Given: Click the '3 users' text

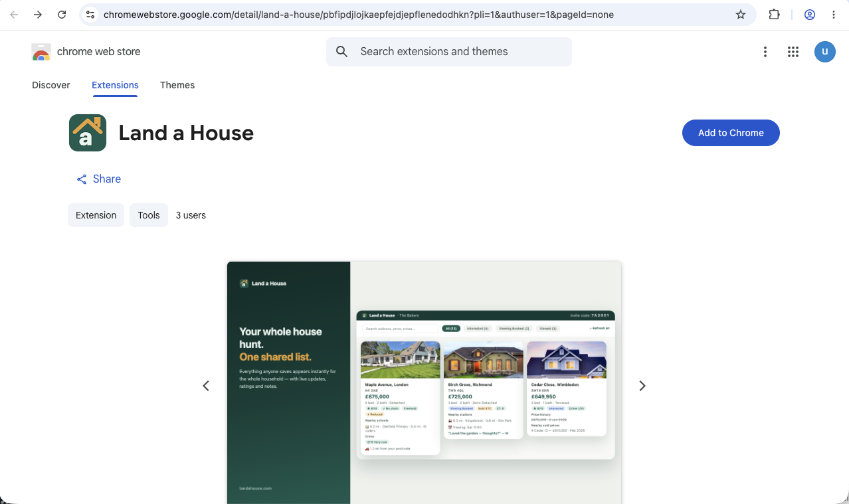Looking at the screenshot, I should click(x=191, y=215).
